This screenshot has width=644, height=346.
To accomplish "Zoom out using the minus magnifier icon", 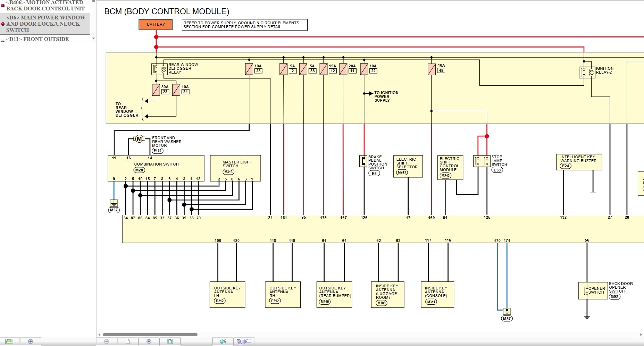I will point(106,341).
